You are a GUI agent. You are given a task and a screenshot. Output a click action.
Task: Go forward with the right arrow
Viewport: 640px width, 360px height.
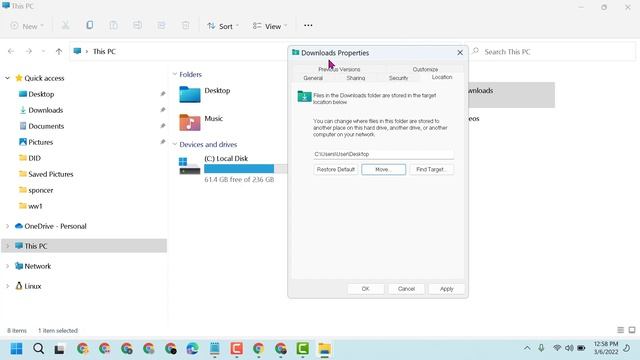tap(29, 51)
